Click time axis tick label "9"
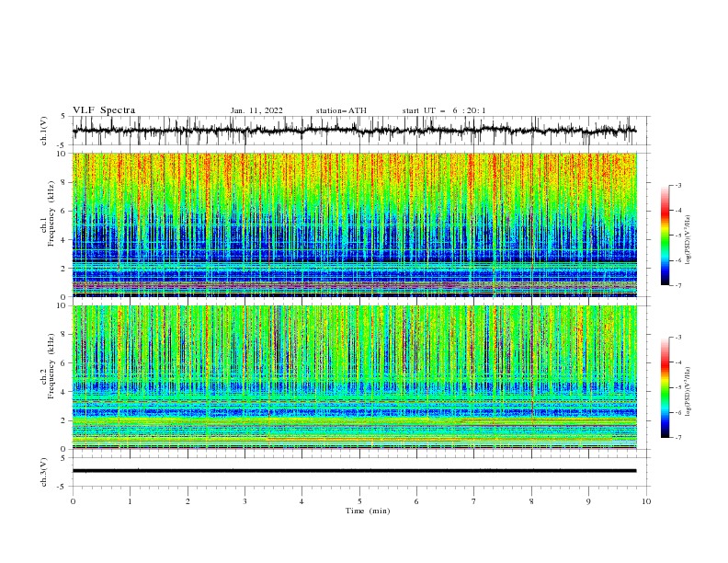The width and height of the screenshot is (728, 563). (x=588, y=501)
